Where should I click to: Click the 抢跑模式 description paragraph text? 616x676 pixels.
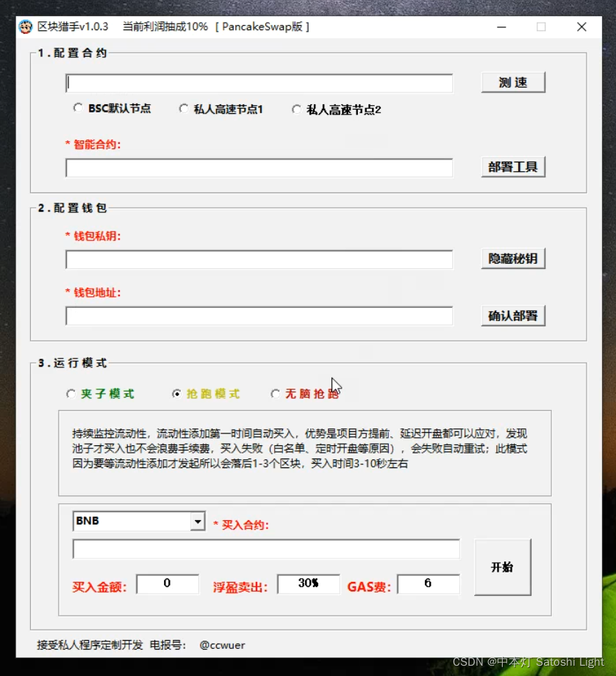(300, 448)
